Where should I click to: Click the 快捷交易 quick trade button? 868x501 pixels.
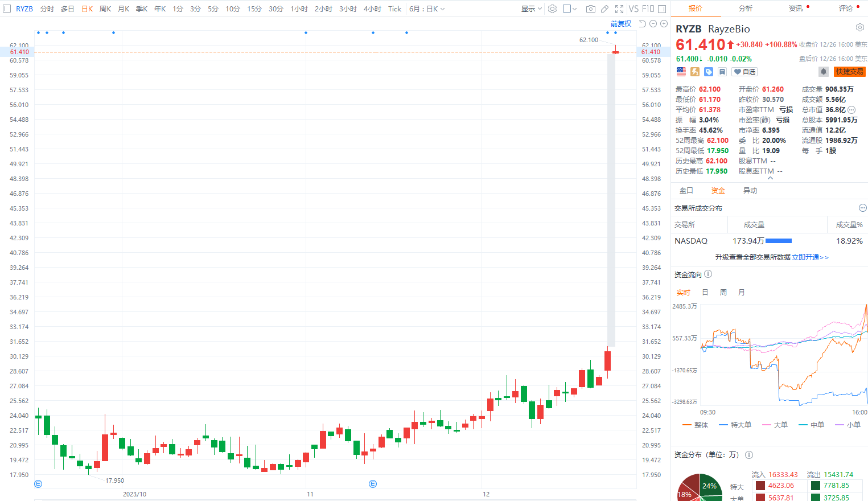pos(849,72)
